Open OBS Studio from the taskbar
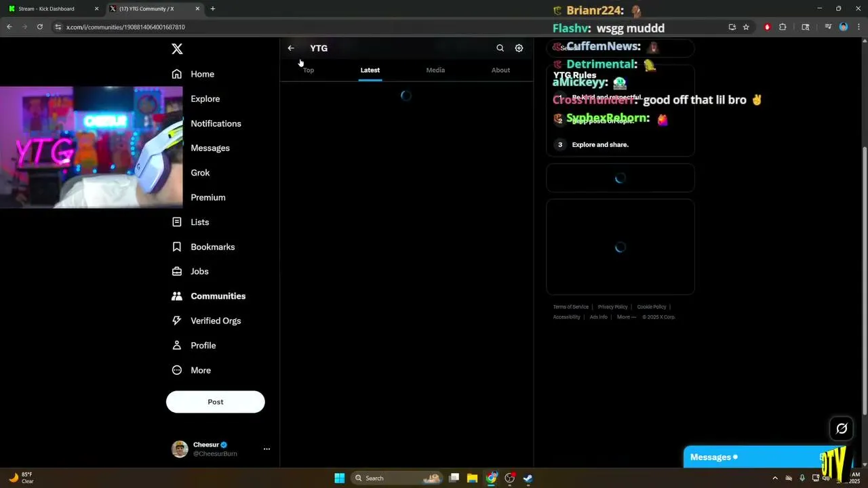 coord(510,478)
